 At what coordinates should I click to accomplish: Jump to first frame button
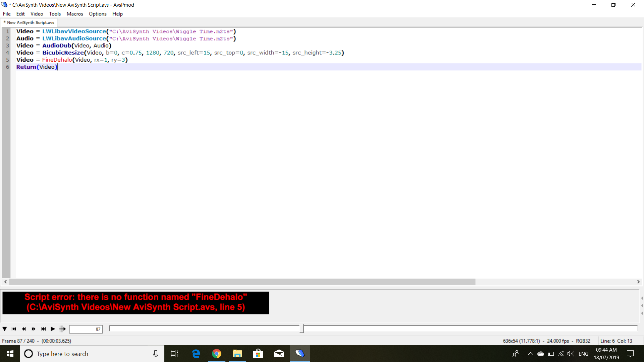tap(14, 329)
